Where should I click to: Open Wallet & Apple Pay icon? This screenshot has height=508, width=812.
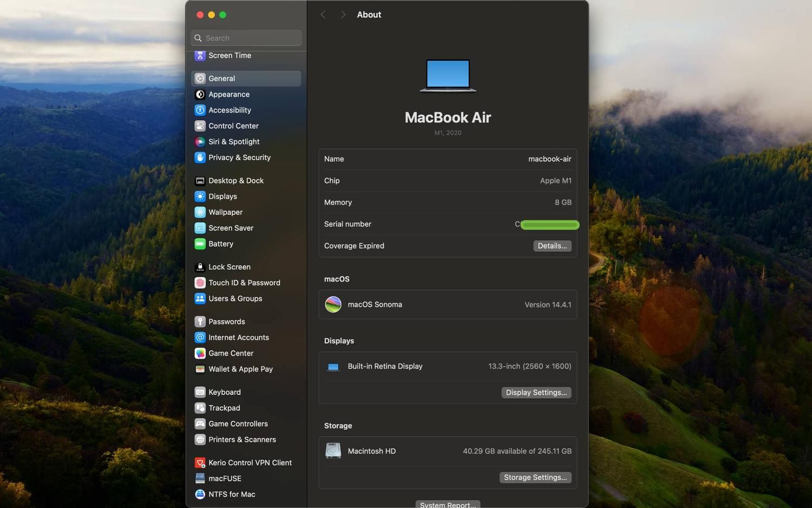click(200, 369)
